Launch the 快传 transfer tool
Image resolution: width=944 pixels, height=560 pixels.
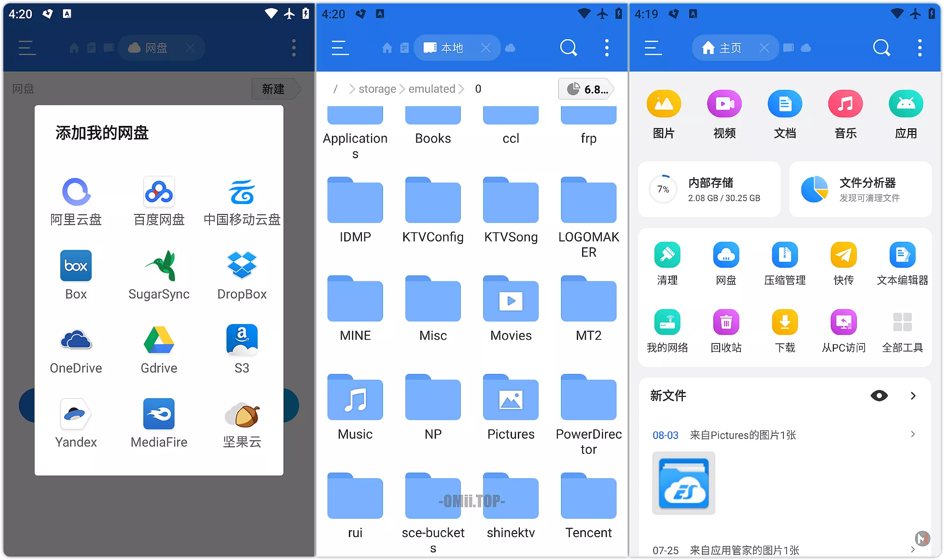click(x=843, y=264)
